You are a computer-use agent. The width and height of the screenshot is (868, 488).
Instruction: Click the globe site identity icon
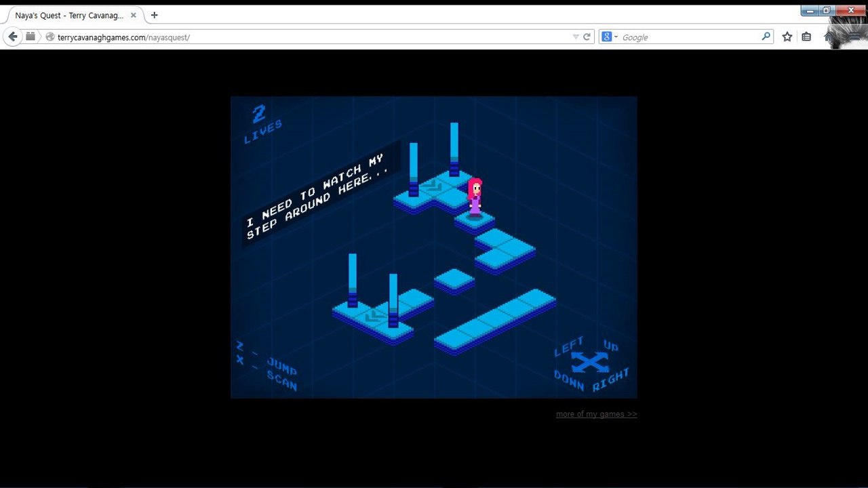(50, 37)
